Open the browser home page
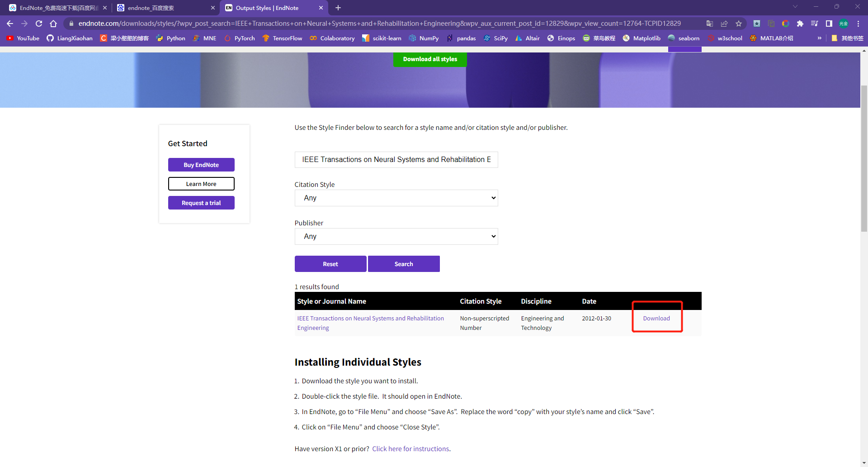 coord(53,24)
